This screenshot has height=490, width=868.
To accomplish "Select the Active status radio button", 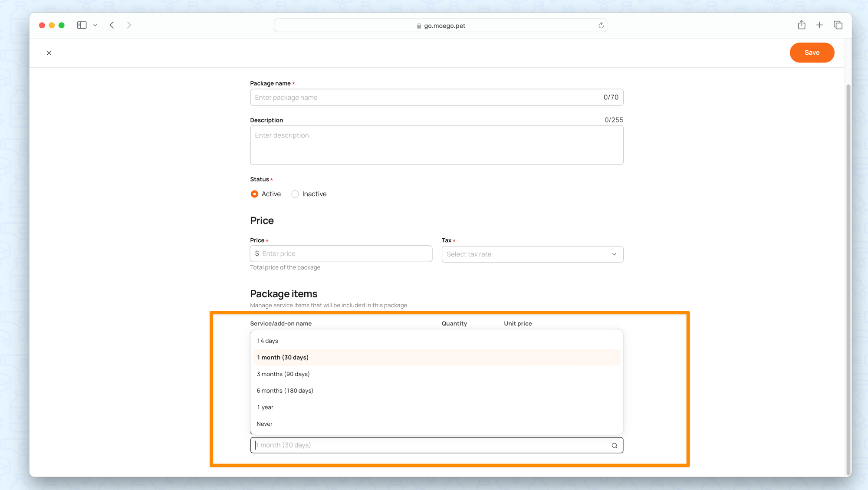I will tap(254, 194).
